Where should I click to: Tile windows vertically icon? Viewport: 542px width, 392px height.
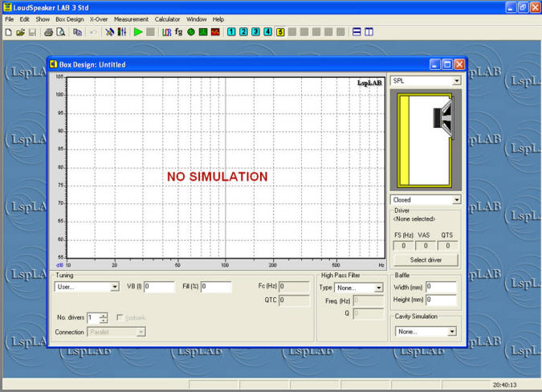pyautogui.click(x=369, y=32)
